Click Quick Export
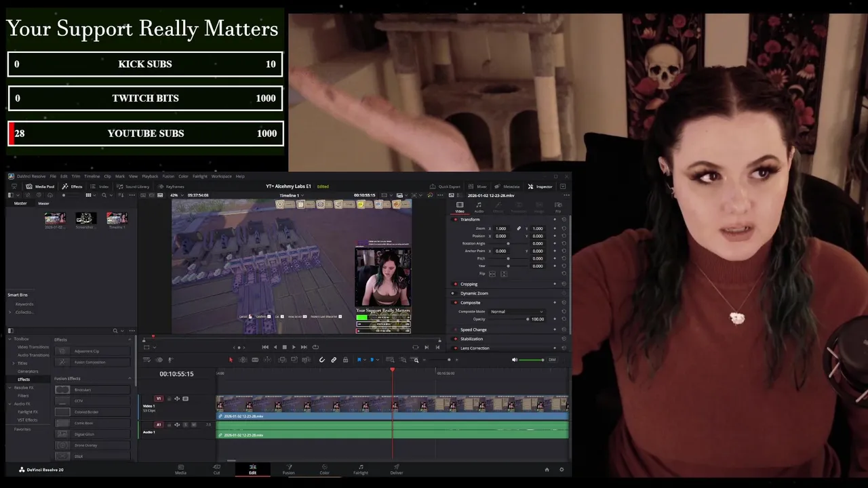 click(445, 186)
